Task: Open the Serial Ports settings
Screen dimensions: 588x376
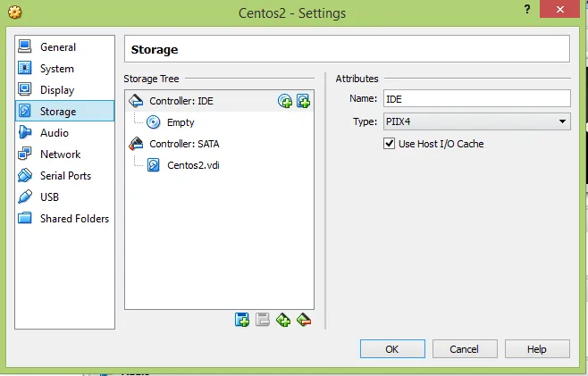Action: pos(65,176)
